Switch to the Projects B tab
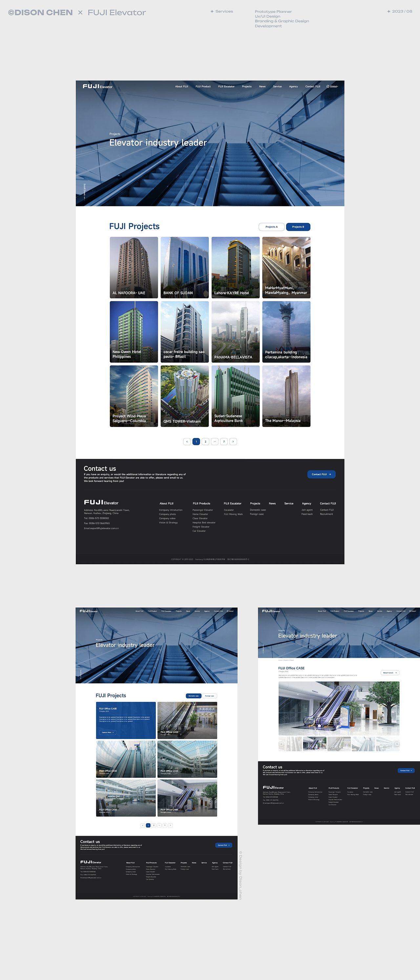 (298, 227)
